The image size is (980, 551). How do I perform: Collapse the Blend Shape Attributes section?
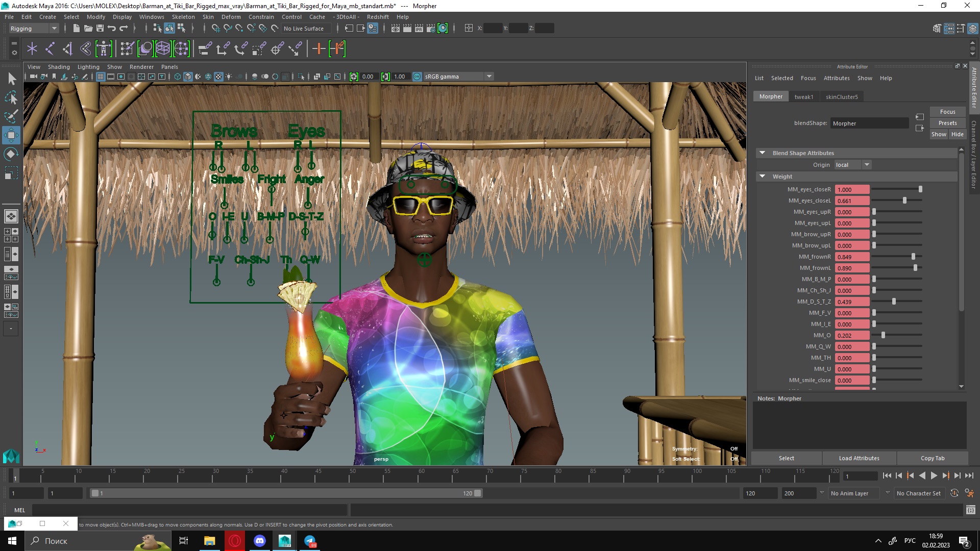click(762, 153)
